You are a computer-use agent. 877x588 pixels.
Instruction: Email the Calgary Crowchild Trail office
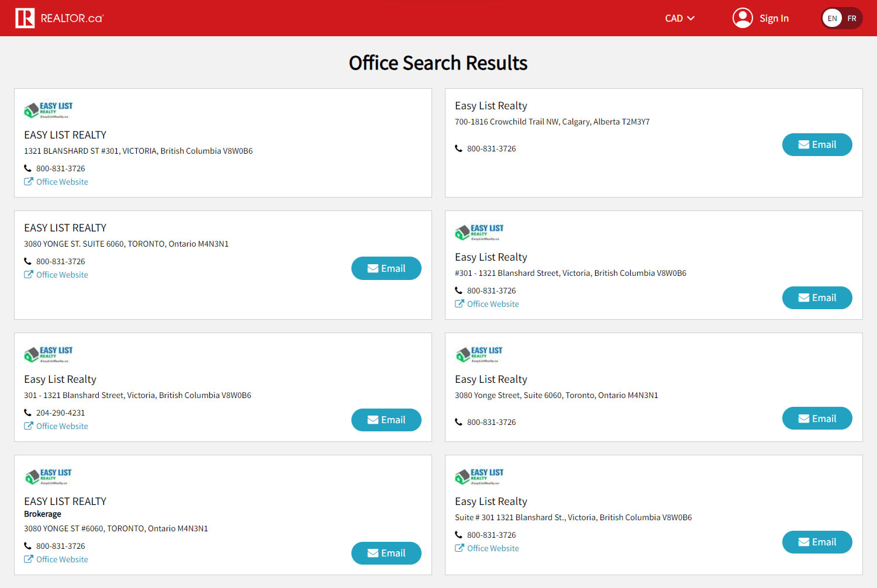[817, 145]
